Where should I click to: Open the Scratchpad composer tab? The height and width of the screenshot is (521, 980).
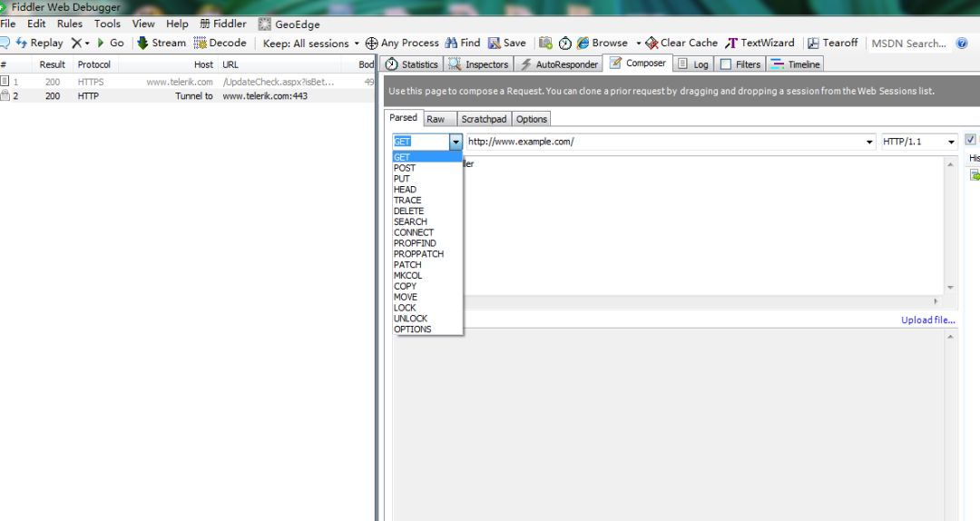484,119
